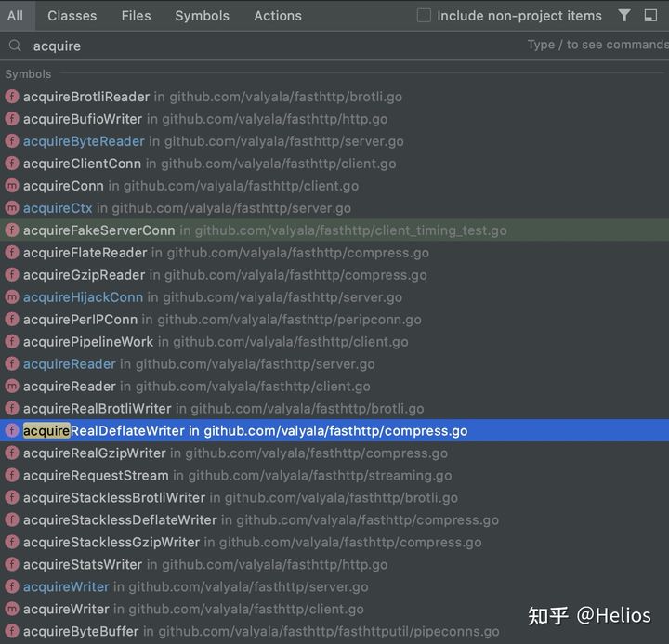Select acquireReader in server.go

pos(334,363)
